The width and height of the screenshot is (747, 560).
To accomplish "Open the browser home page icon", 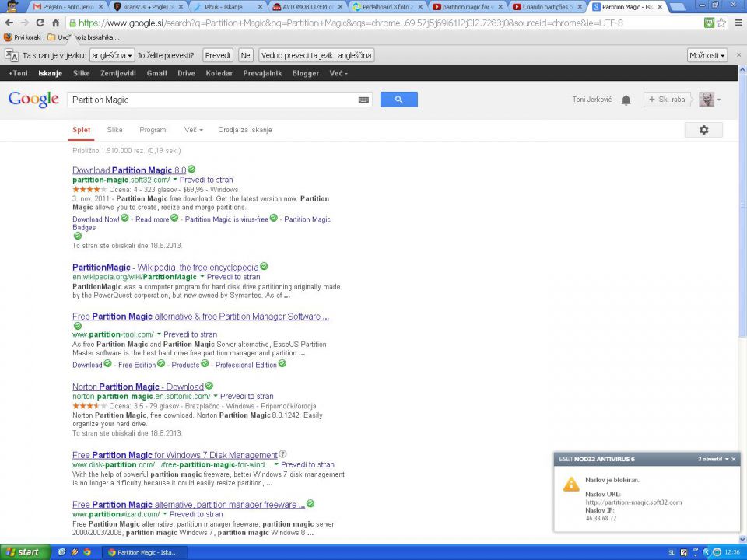I will click(x=56, y=23).
